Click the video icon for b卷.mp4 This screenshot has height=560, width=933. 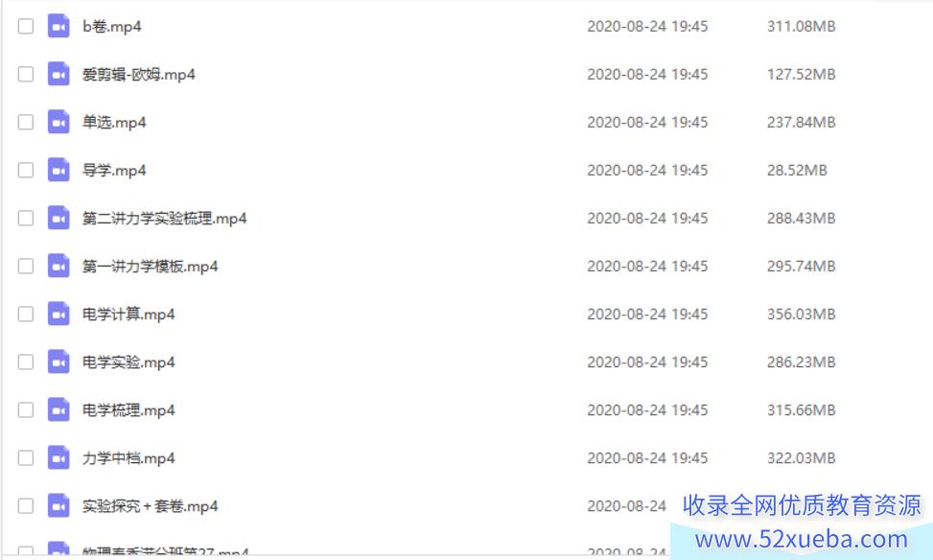pos(58,26)
